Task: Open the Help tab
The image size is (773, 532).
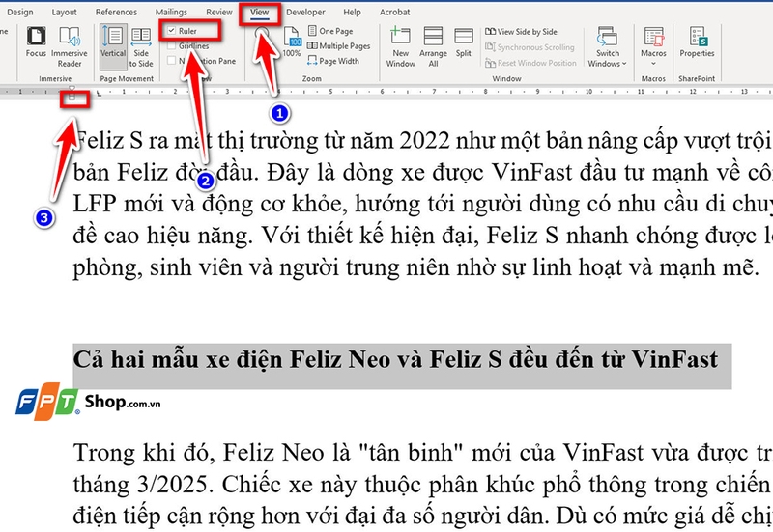Action: point(352,12)
